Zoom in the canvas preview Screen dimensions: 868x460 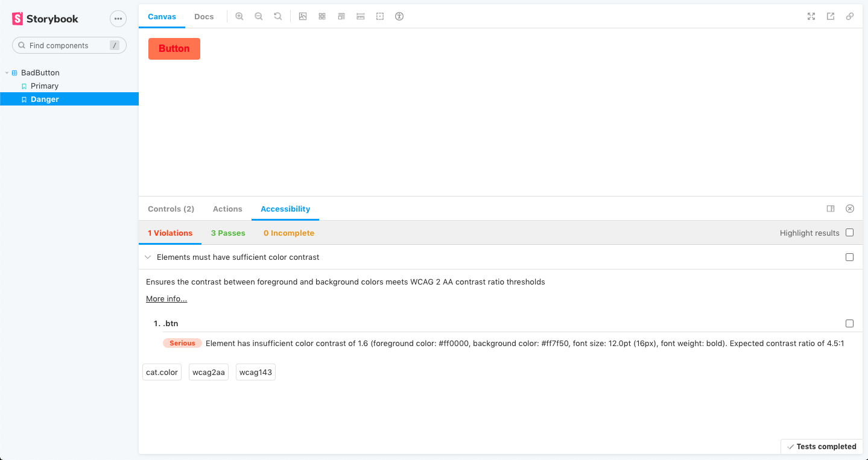[239, 16]
